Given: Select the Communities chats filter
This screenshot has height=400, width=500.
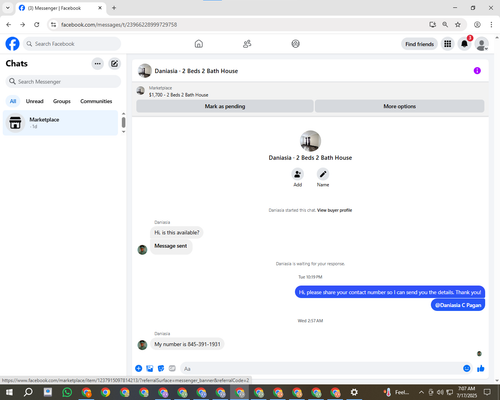Looking at the screenshot, I should (x=96, y=101).
